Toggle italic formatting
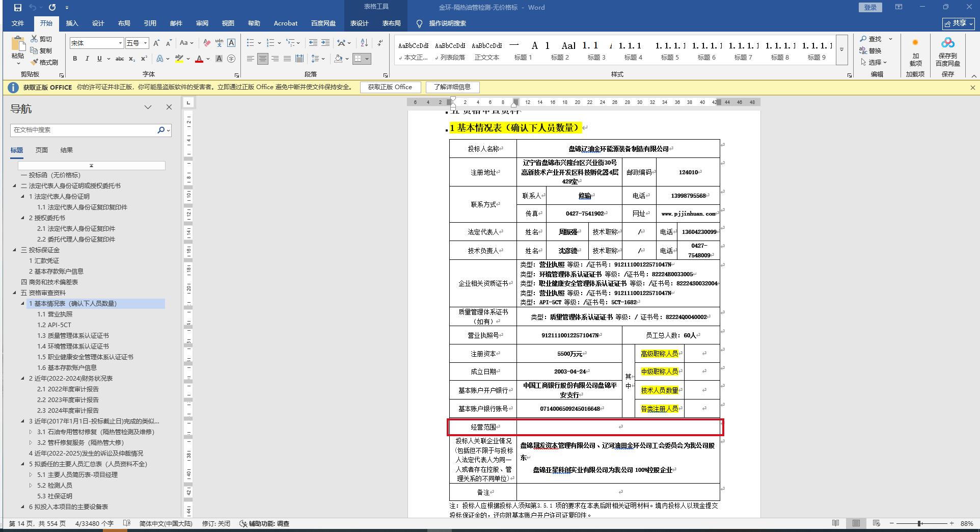Viewport: 980px width, 532px height. coord(87,59)
